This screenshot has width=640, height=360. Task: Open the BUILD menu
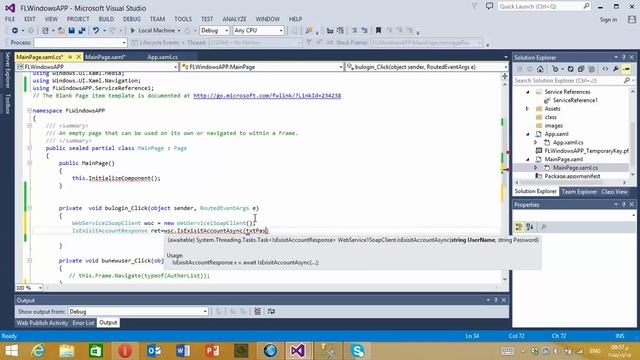point(106,19)
